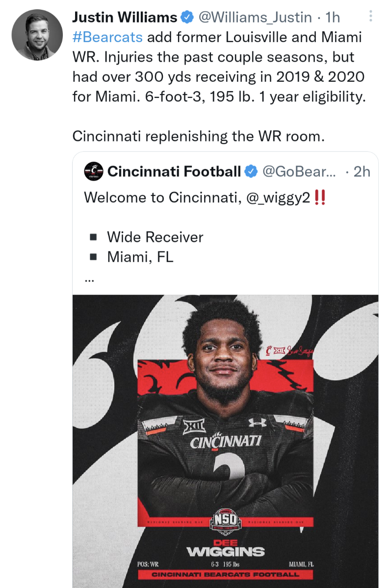Click the NSD badge on the graphic
390x588 pixels.
coord(226,519)
